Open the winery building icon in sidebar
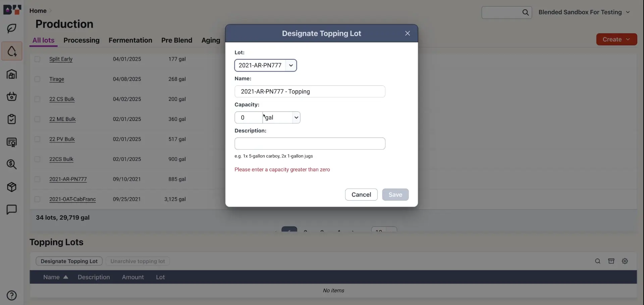 pyautogui.click(x=12, y=74)
